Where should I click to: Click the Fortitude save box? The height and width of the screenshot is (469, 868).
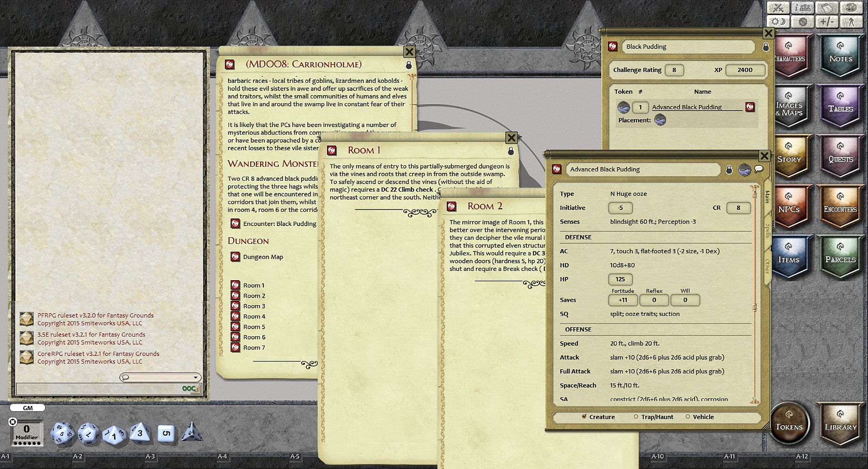[x=623, y=300]
